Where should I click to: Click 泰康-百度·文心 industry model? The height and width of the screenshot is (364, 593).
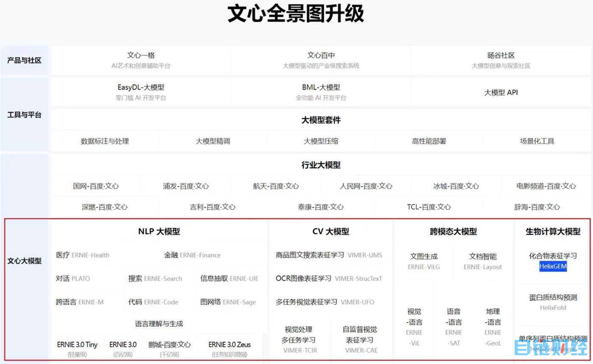tap(321, 207)
